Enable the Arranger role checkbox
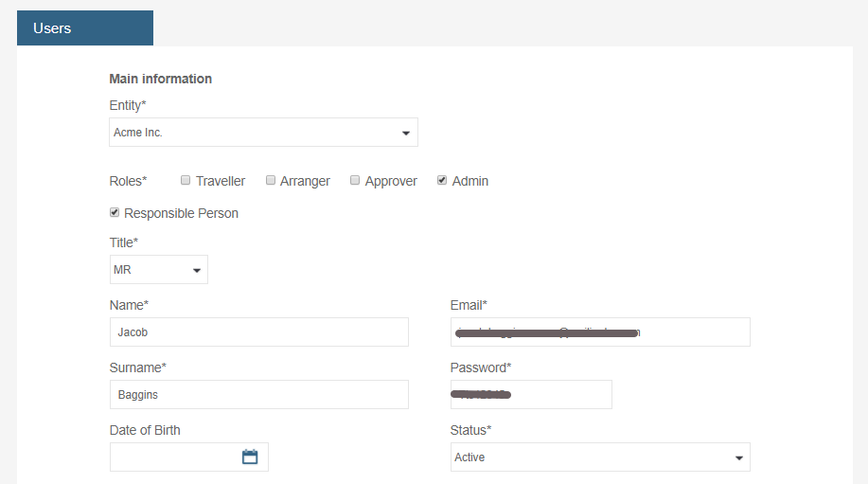This screenshot has height=484, width=868. coord(271,180)
